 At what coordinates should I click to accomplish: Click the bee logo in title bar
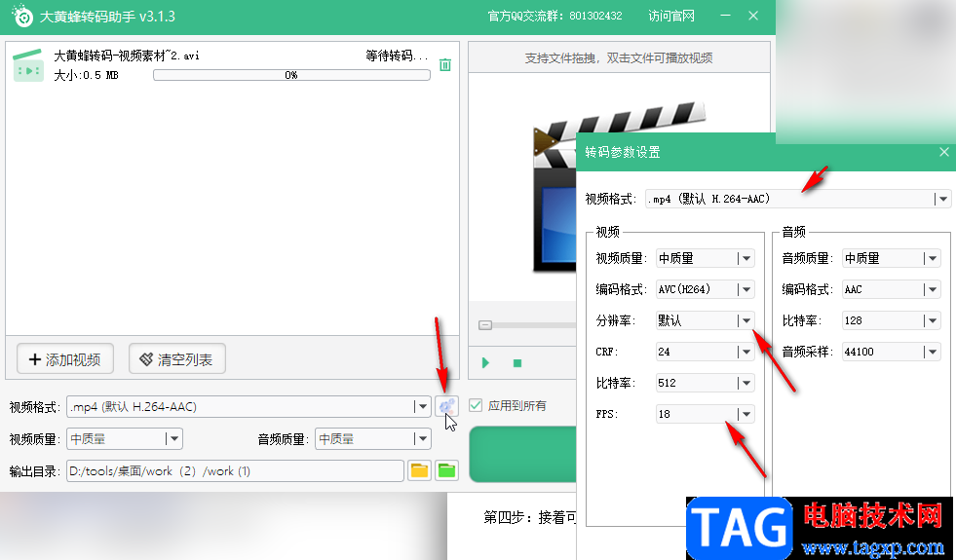point(22,16)
